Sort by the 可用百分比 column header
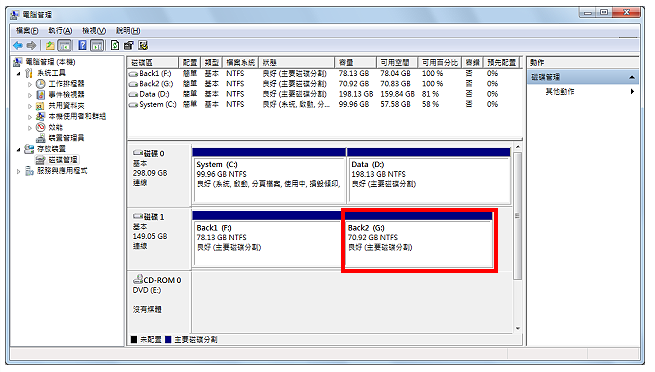Screen dimensions: 655x372 click(439, 63)
